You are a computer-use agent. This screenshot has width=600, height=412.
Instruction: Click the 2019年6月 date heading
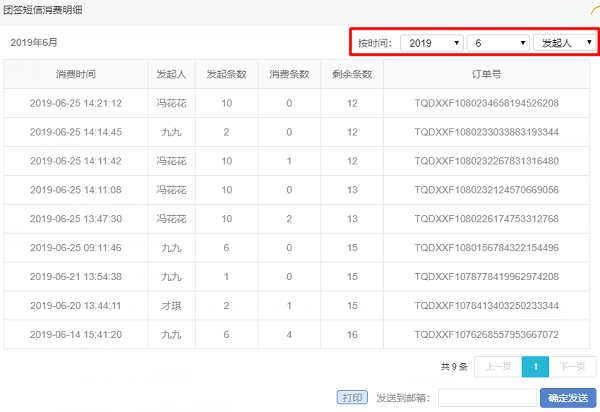(34, 42)
